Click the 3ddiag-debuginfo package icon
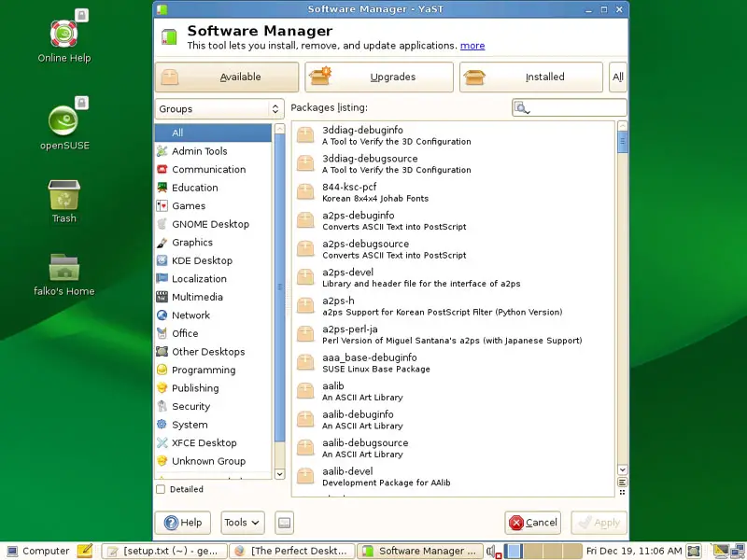This screenshot has height=560, width=747. [305, 134]
